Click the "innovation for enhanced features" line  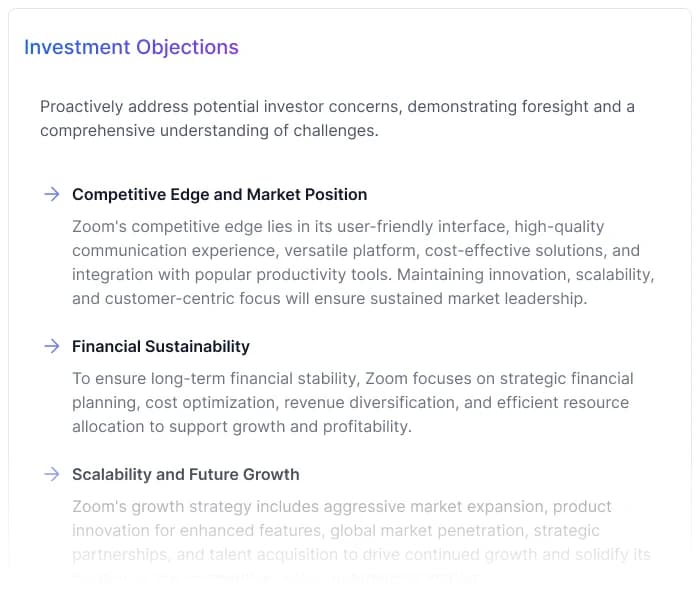(x=335, y=530)
